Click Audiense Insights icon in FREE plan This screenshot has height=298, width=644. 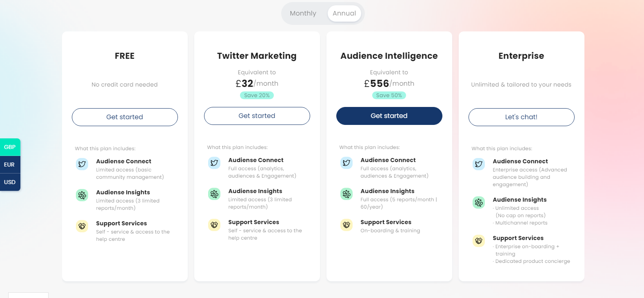click(x=82, y=195)
